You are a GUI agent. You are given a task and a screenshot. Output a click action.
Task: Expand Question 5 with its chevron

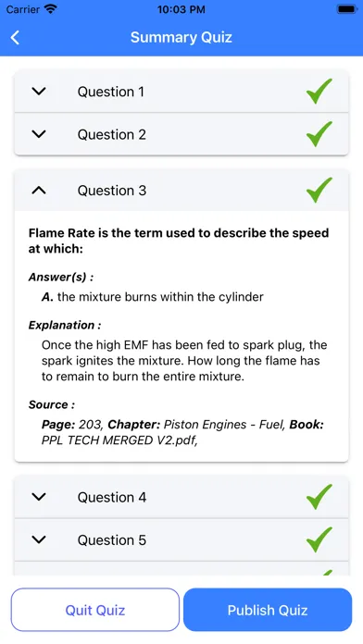(39, 539)
